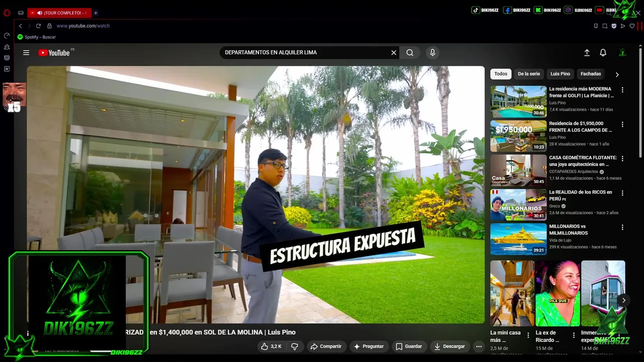Open more options for La ex de Ricardo short

click(x=573, y=335)
